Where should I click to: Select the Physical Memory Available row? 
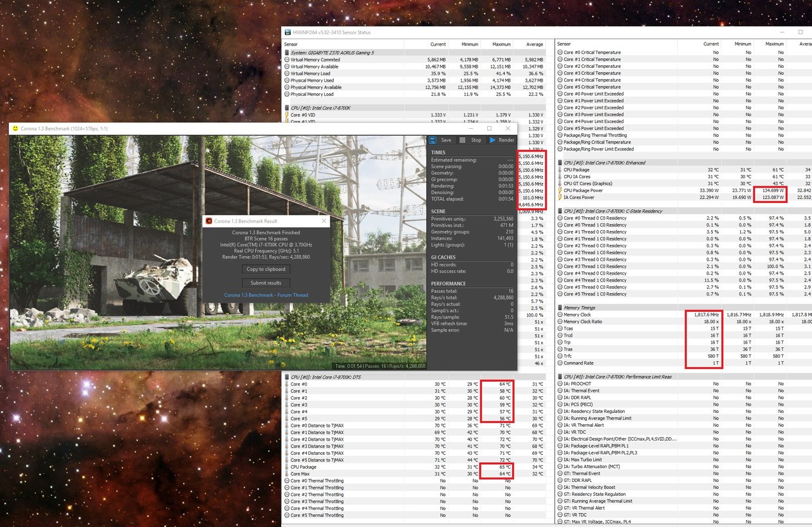coord(414,88)
